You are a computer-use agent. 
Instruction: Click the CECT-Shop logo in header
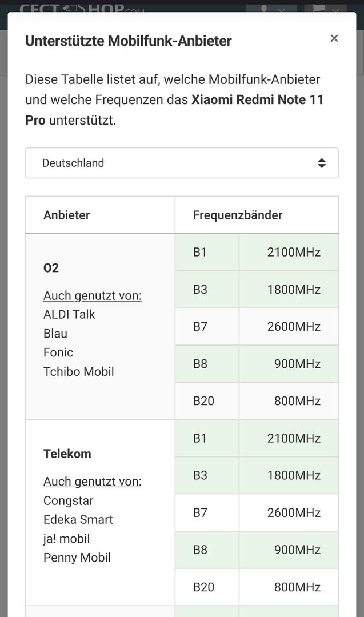[x=82, y=8]
